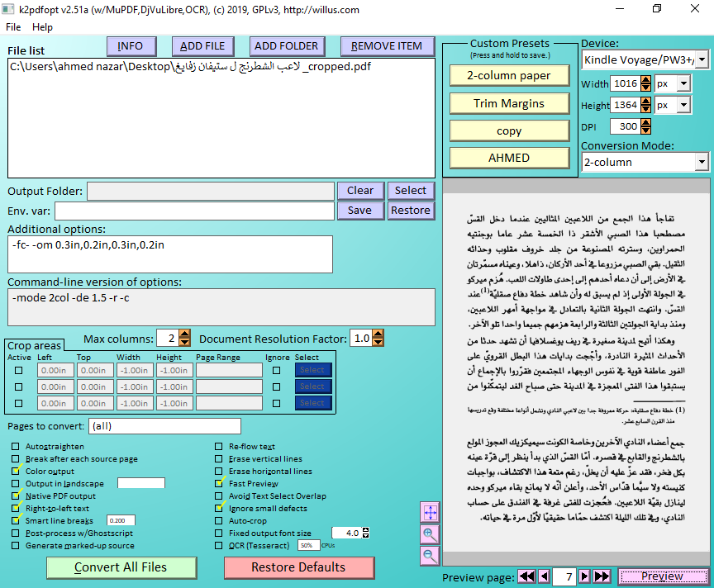This screenshot has width=714, height=588.
Task: Save the environment variable
Action: click(x=360, y=211)
